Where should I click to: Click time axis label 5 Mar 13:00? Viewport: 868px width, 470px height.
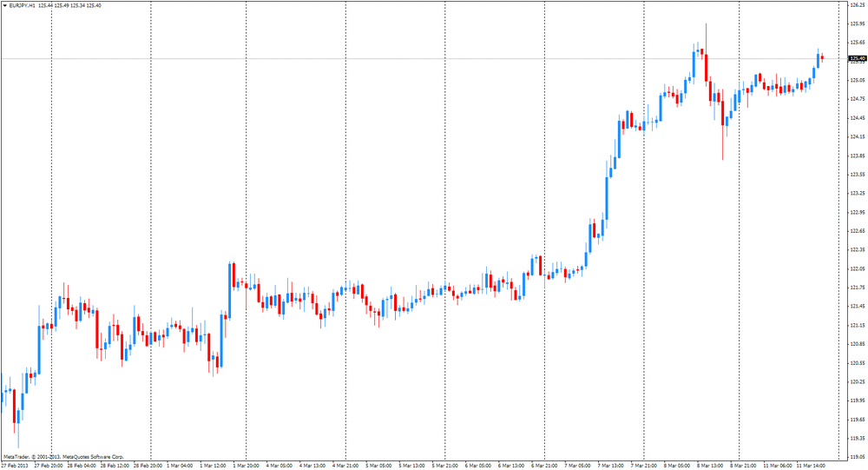[x=411, y=466]
